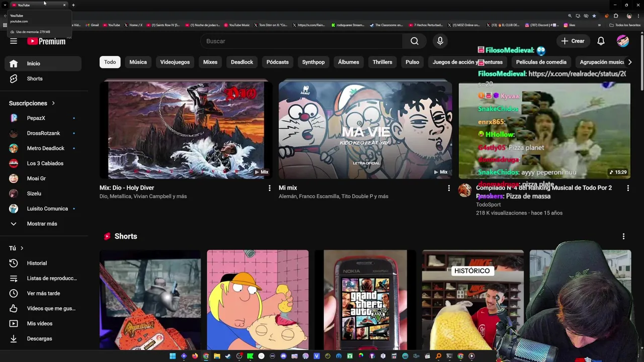Viewport: 644px width, 362px height.
Task: Open Metro Deadlock channel subscription
Action: point(43,148)
